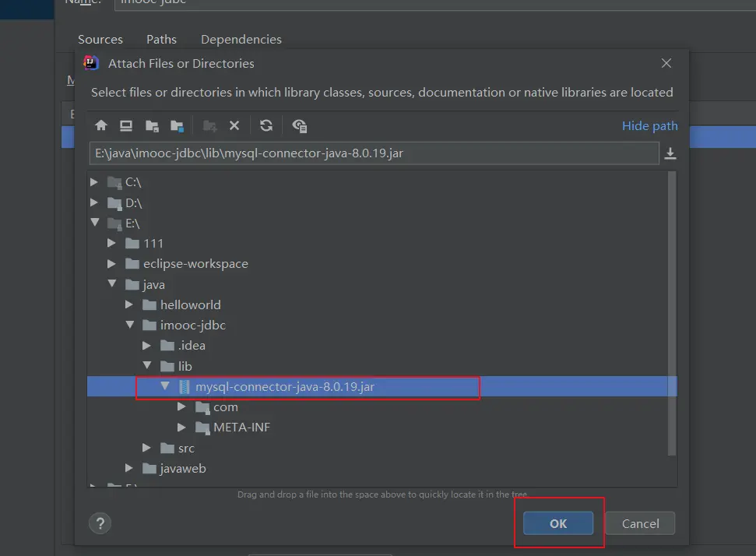Refresh the file tree
This screenshot has height=556, width=756.
pyautogui.click(x=266, y=125)
